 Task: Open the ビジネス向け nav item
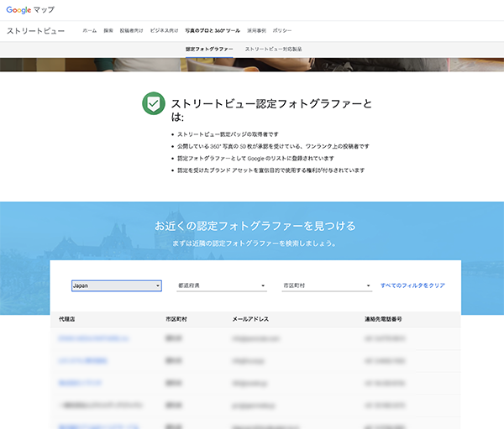pyautogui.click(x=165, y=30)
